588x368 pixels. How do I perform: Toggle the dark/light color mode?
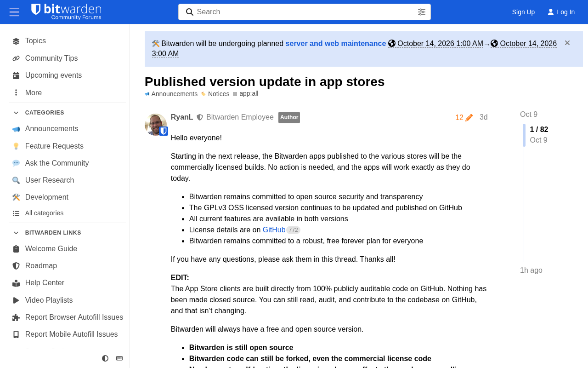coord(105,358)
